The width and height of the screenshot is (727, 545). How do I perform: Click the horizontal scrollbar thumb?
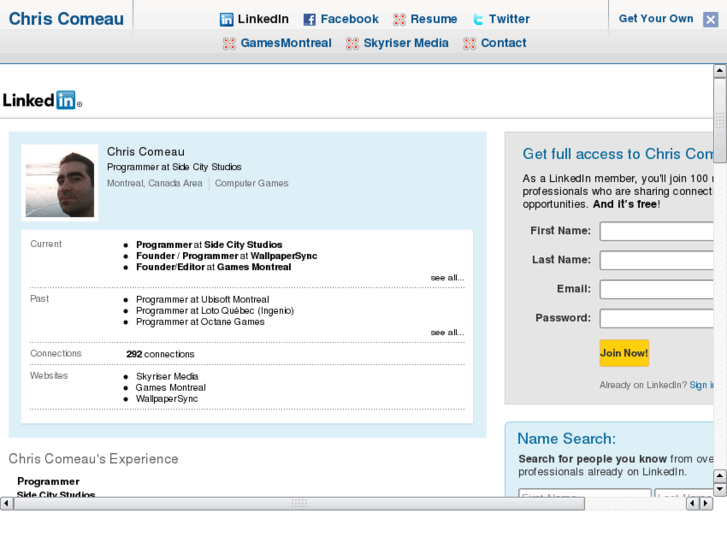[x=299, y=503]
